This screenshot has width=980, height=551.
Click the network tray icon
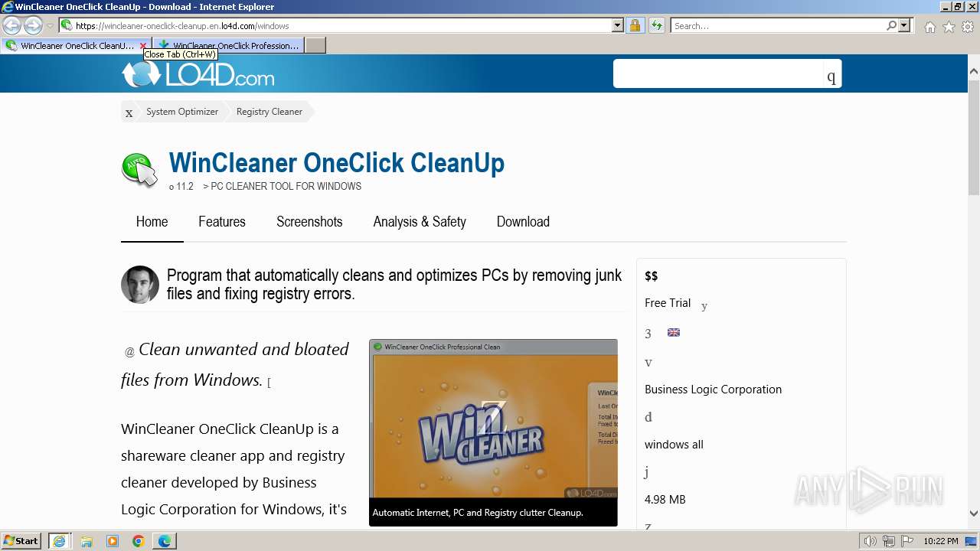pos(889,541)
